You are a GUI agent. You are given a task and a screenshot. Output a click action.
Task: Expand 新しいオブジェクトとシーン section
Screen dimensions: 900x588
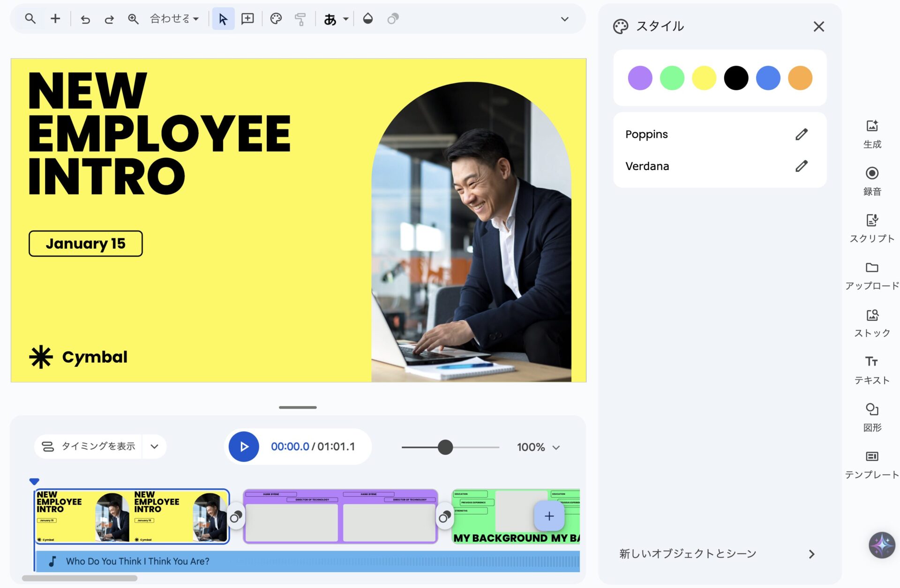719,554
